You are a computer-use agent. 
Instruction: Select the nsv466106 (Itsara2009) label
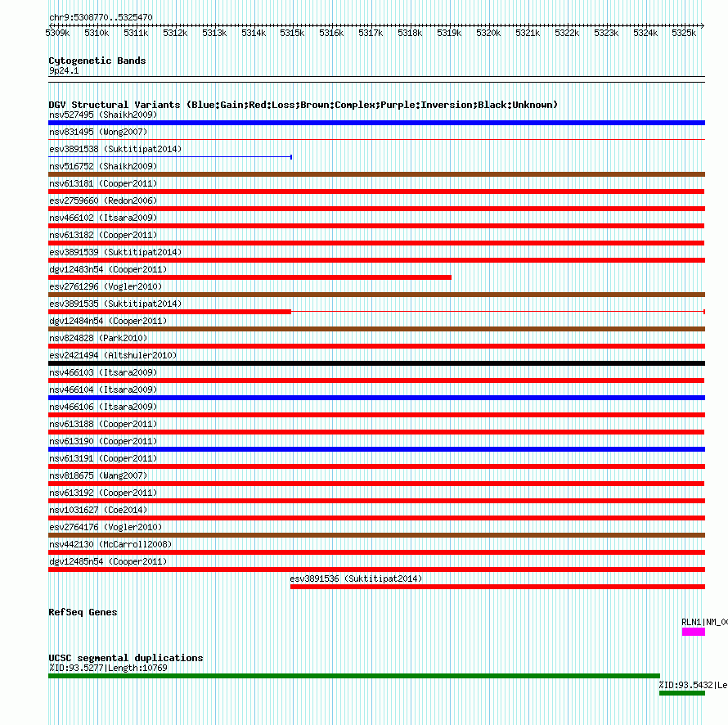pyautogui.click(x=103, y=407)
